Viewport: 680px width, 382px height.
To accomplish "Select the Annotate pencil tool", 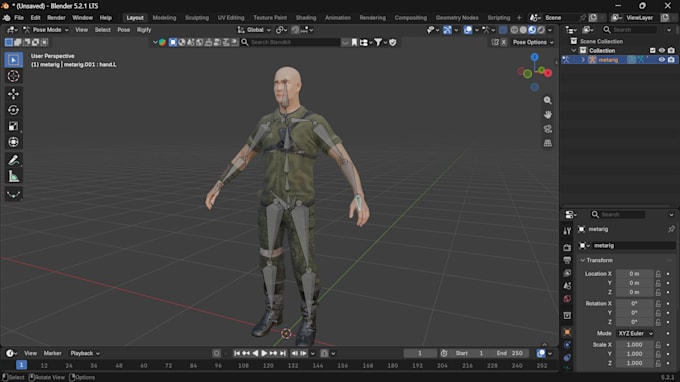I will 13,160.
